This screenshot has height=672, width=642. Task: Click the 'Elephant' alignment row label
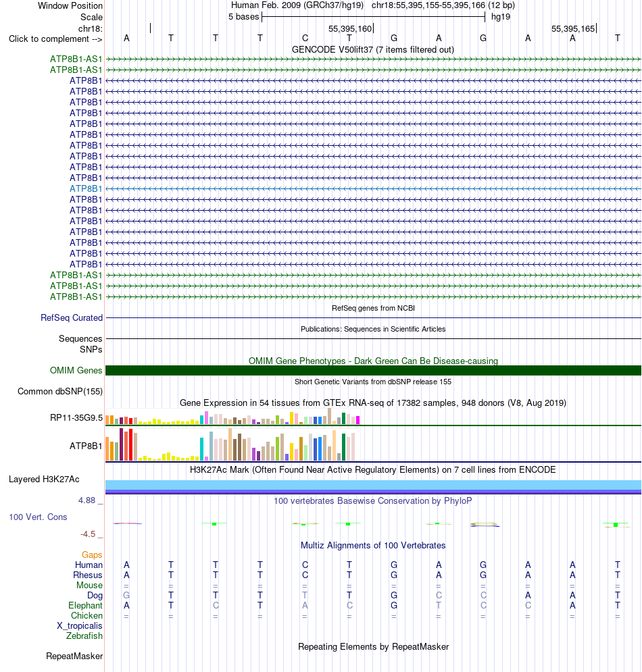click(85, 606)
